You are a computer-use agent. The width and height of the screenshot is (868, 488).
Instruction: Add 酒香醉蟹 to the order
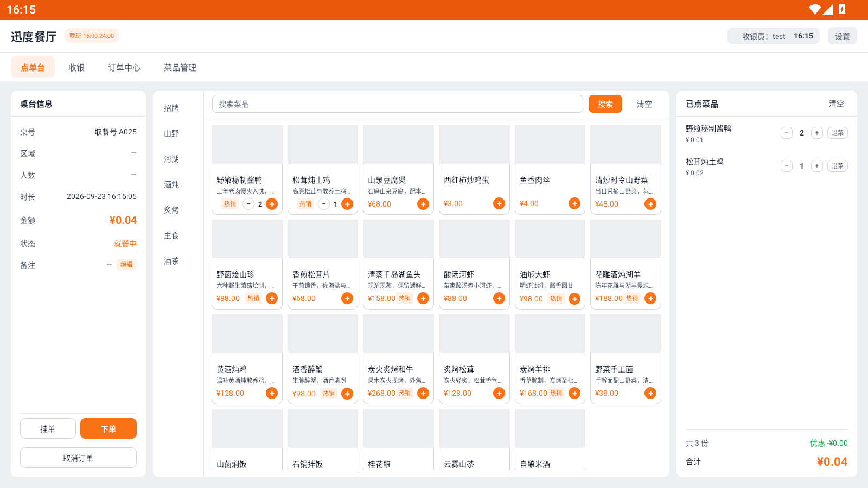click(347, 394)
